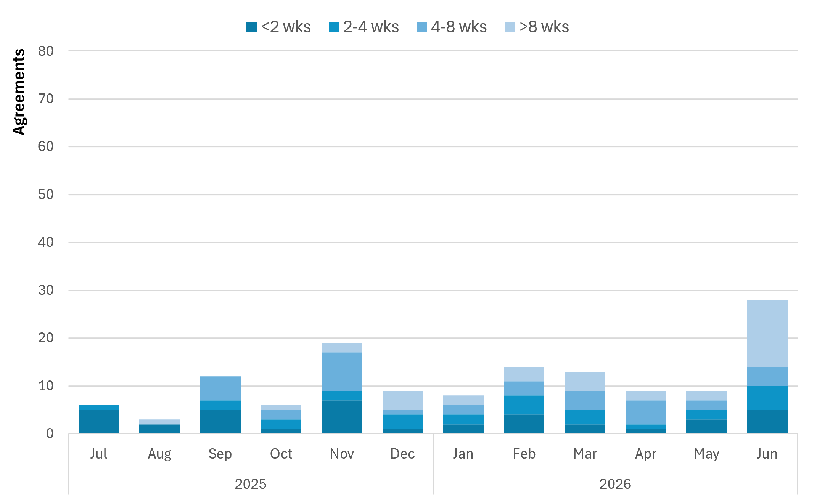This screenshot has height=504, width=817.
Task: Click the 2-4 wks legend color swatch
Action: click(x=334, y=27)
